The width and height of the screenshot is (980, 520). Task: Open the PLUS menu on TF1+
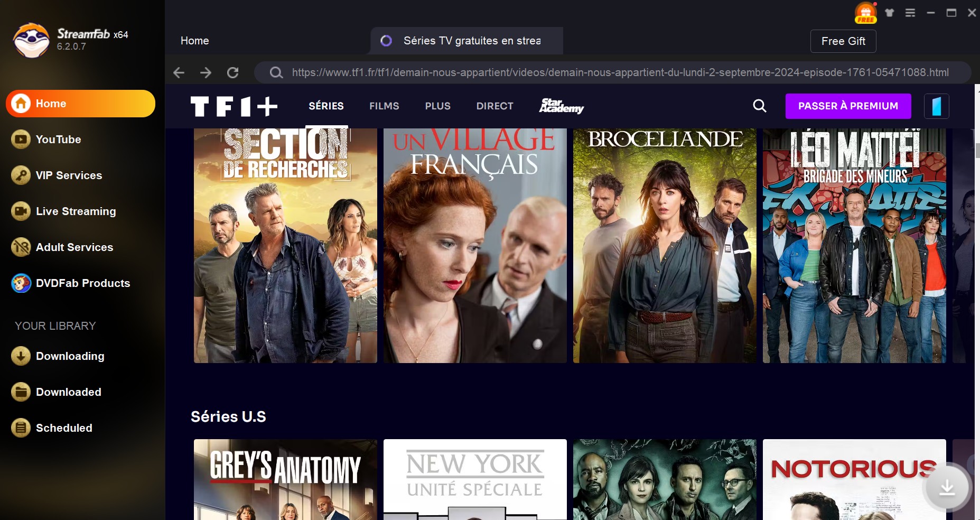[x=437, y=106]
